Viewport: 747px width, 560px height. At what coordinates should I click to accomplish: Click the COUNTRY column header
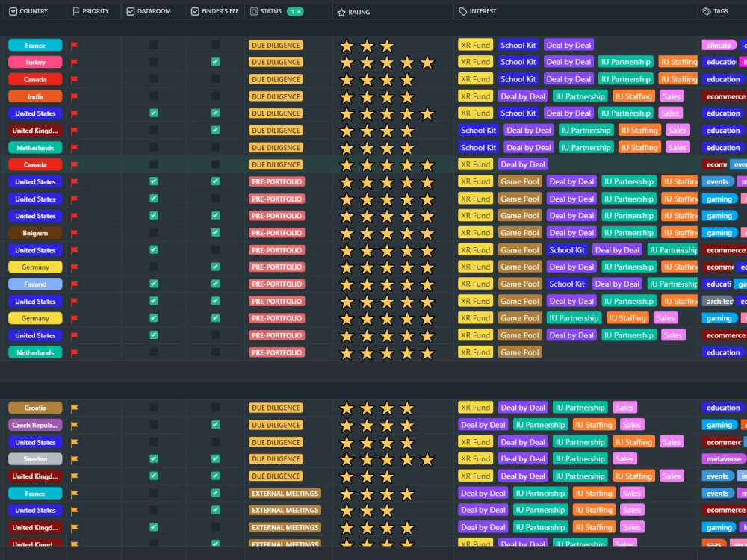[34, 11]
